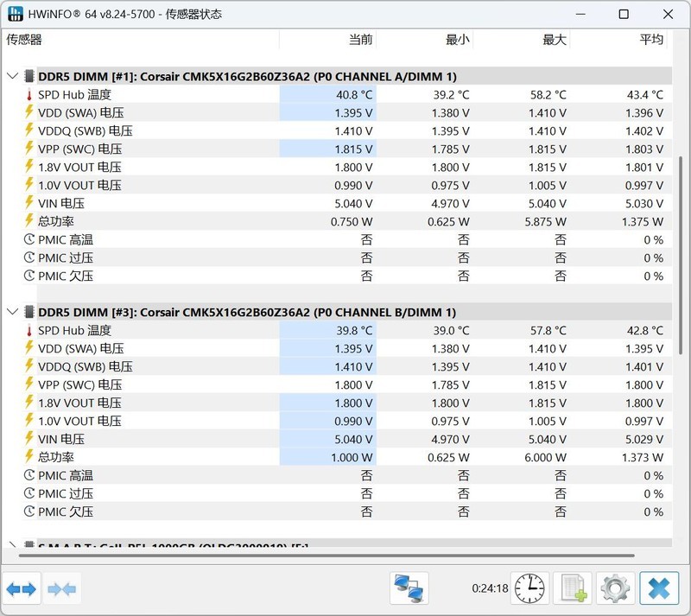Collapse the DDR5 DIMM [#3] section
The image size is (691, 616).
[12, 312]
